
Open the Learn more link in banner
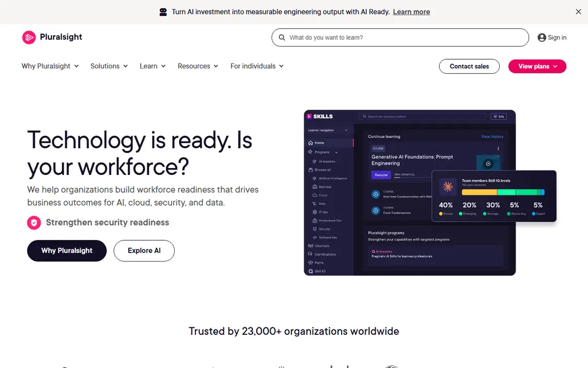coord(412,12)
